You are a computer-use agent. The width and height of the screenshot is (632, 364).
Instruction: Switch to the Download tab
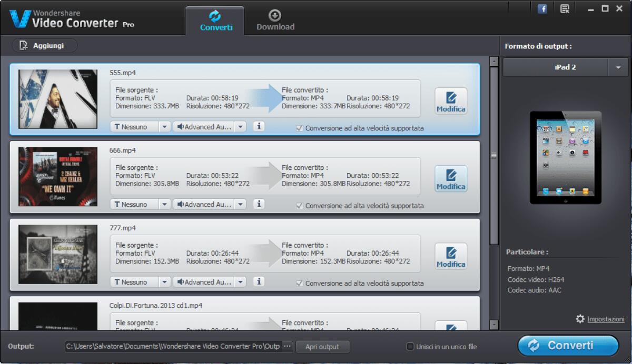pos(274,21)
